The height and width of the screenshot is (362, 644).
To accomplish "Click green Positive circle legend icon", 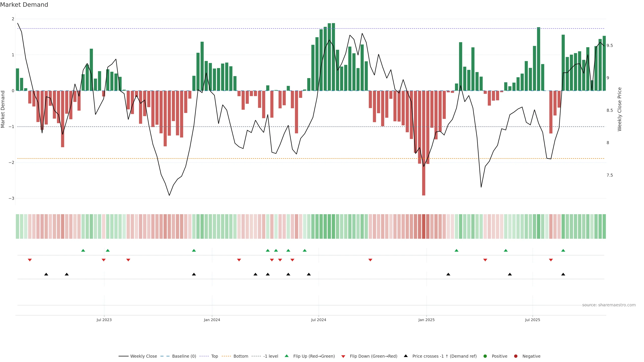I will (485, 356).
